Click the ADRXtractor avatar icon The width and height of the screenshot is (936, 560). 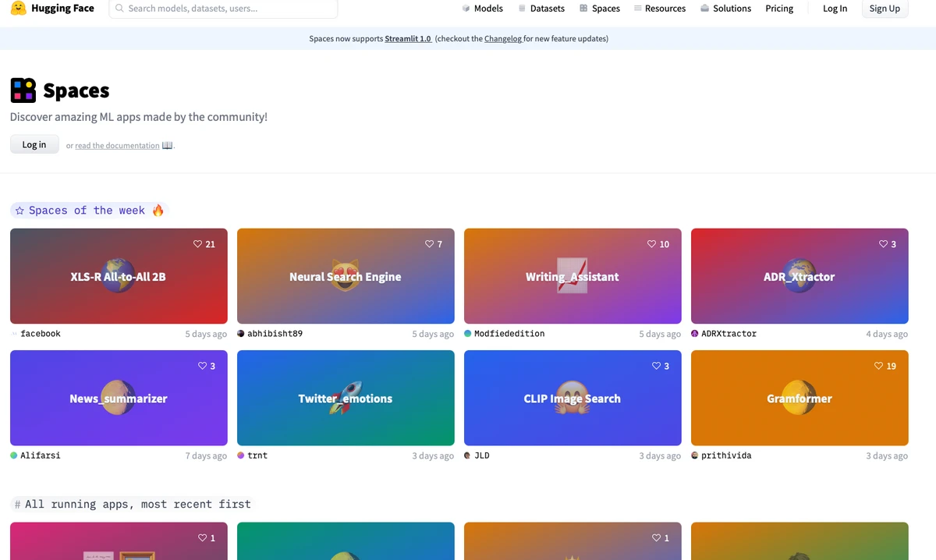(695, 333)
